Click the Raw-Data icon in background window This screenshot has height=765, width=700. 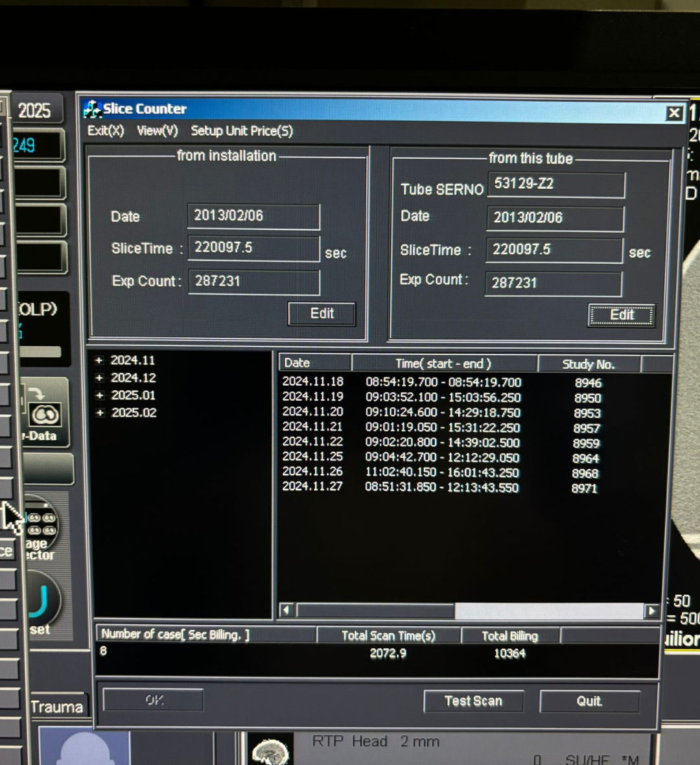pyautogui.click(x=44, y=414)
